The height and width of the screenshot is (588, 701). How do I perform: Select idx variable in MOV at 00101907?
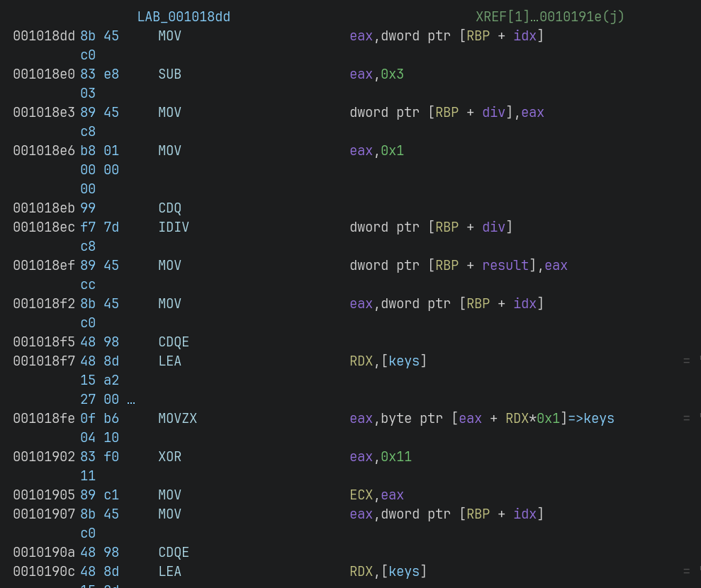pos(525,514)
